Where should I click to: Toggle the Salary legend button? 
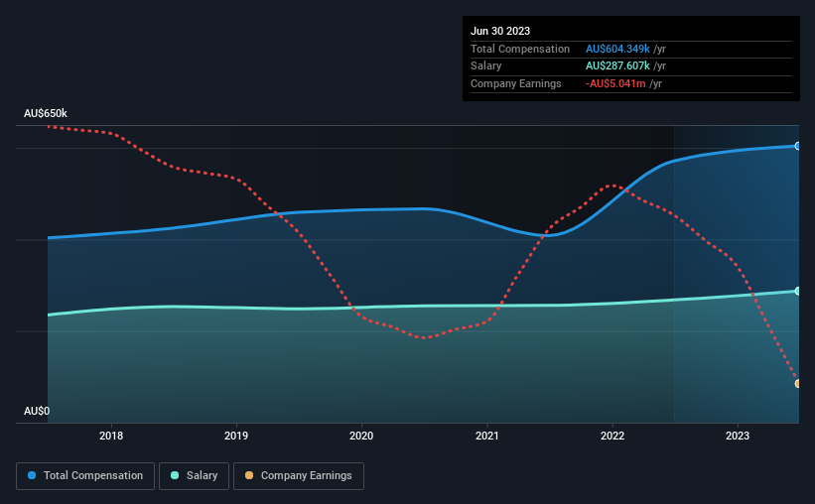[x=194, y=476]
